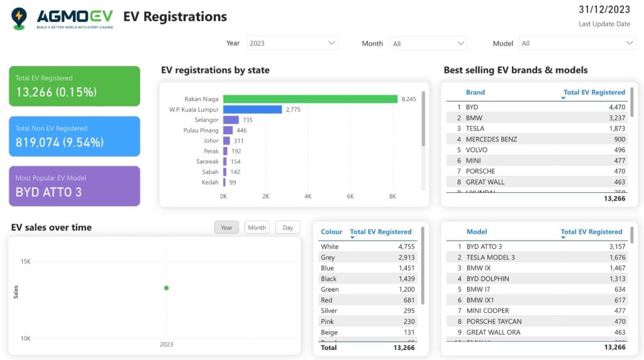
Task: Click the blue W.P. Kuala Lumpur bar
Action: 252,109
